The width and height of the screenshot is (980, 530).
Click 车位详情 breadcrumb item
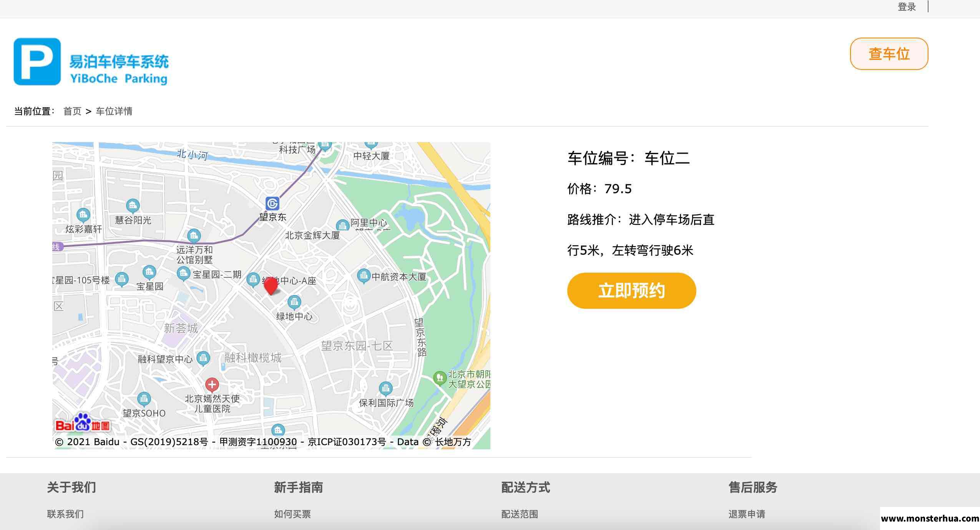114,111
